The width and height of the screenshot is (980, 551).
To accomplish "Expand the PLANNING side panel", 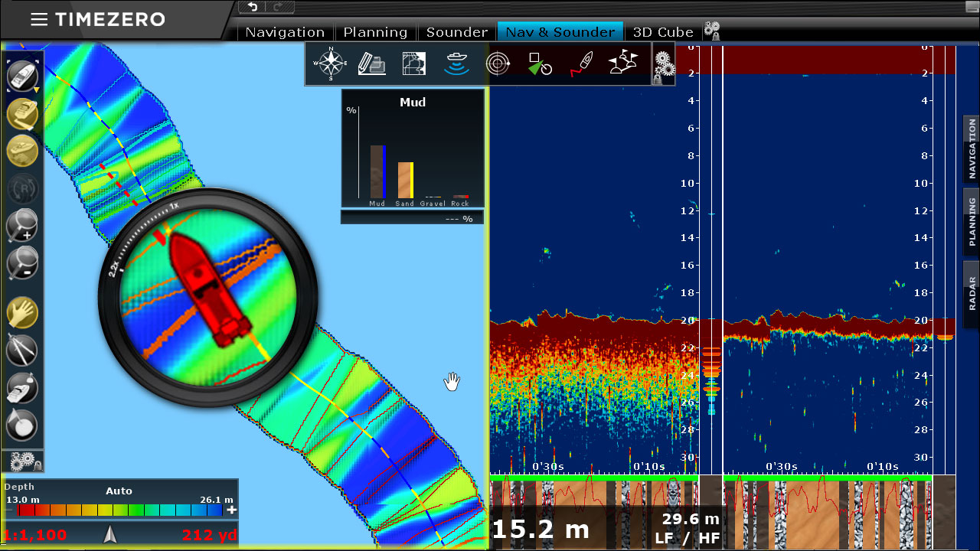I will (972, 221).
